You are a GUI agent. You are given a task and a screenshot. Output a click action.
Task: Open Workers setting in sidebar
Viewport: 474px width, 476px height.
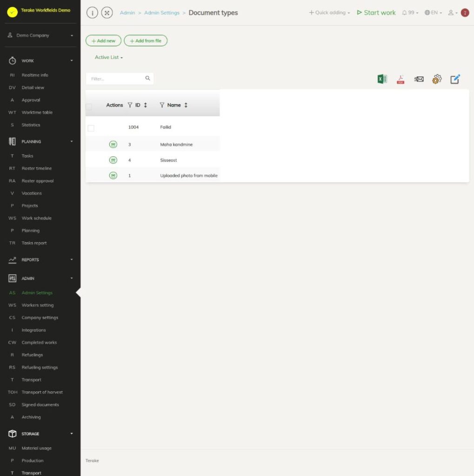[38, 305]
